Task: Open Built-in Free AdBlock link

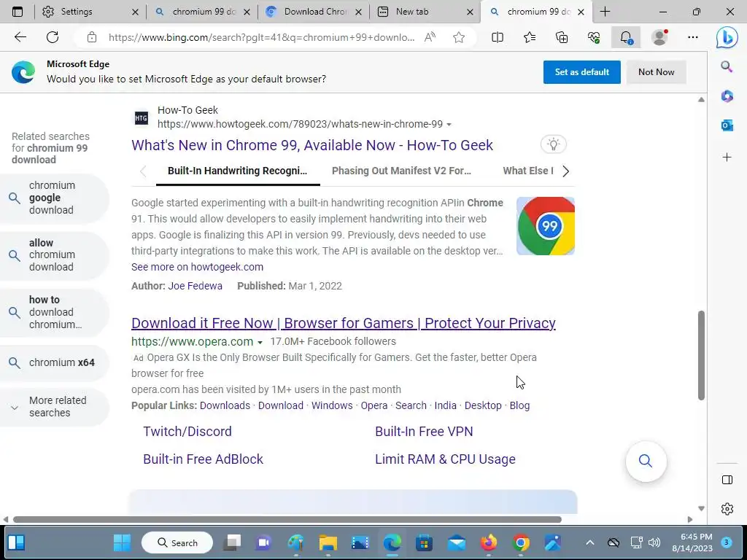Action: coord(203,459)
